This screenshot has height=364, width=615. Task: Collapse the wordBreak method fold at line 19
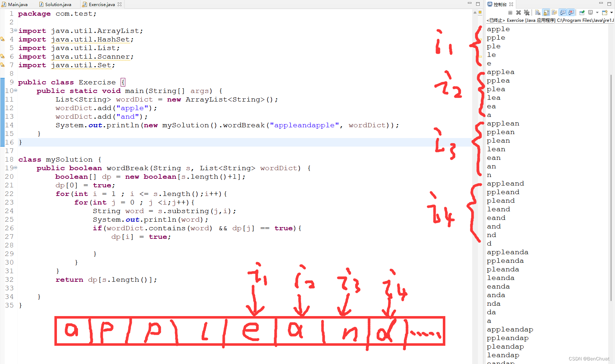pos(15,168)
